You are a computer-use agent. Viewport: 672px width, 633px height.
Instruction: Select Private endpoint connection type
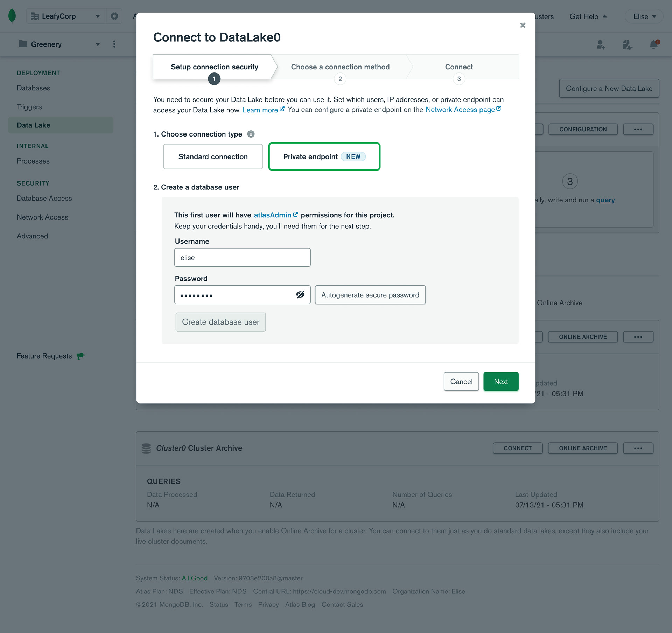click(324, 156)
